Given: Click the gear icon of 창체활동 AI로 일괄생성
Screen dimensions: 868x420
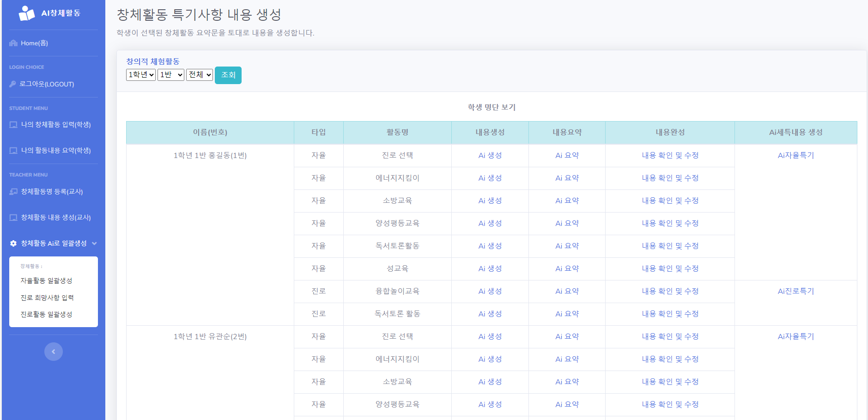Looking at the screenshot, I should (13, 243).
